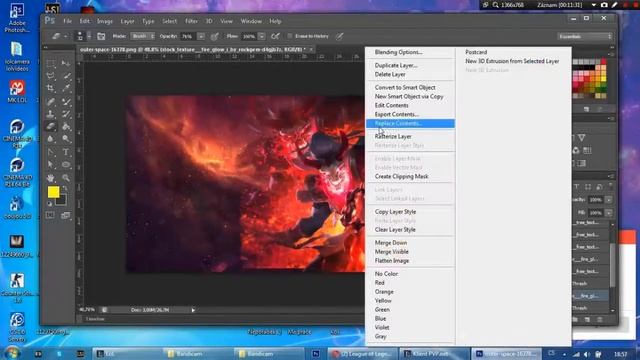Select the Paint Bucket tool
Viewport: 640px width, 360px height.
click(x=66, y=127)
